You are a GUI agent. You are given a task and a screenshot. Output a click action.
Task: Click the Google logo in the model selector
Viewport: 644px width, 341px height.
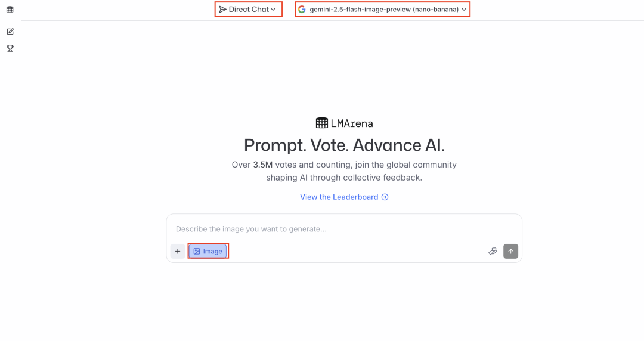(x=302, y=10)
